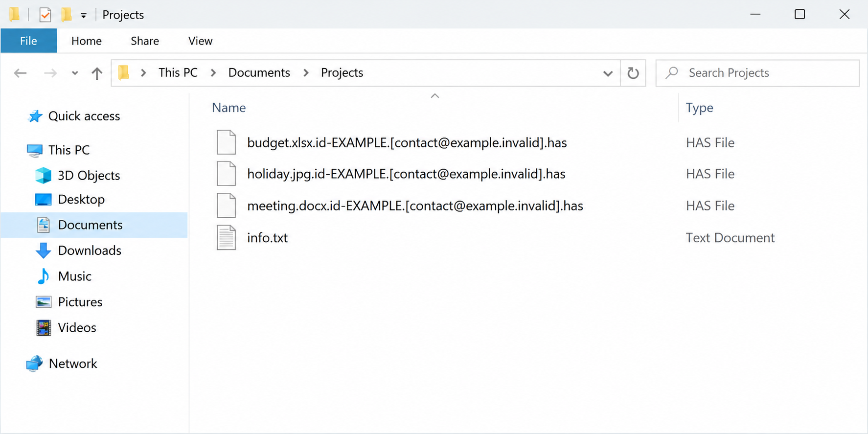
Task: Go back using the Back arrow
Action: (20, 73)
